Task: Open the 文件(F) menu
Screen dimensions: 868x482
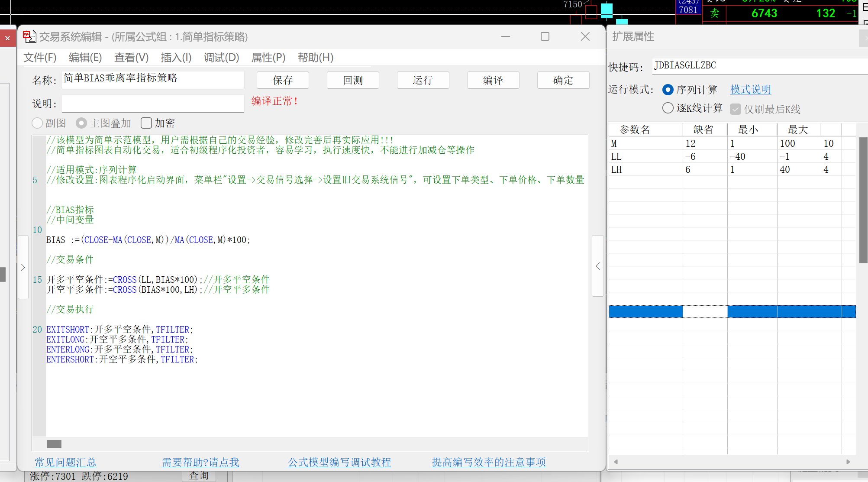Action: 40,58
